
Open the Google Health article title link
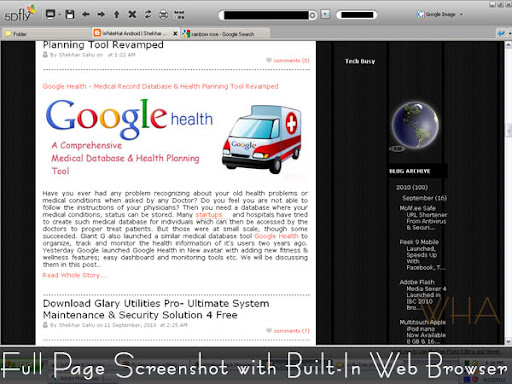(160, 86)
